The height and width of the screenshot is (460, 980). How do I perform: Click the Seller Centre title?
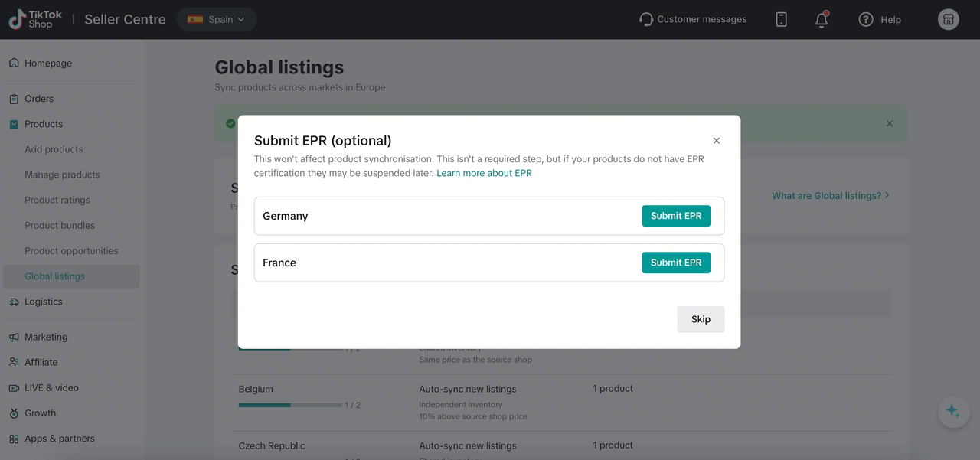pyautogui.click(x=125, y=20)
